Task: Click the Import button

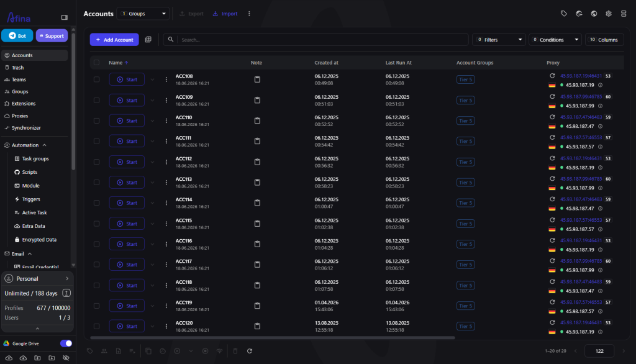Action: coord(225,14)
